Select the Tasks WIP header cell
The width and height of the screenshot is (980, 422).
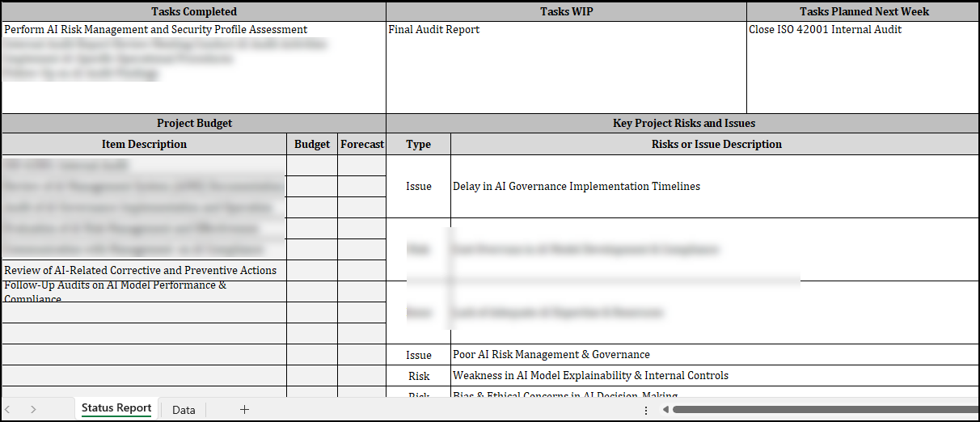(x=566, y=11)
